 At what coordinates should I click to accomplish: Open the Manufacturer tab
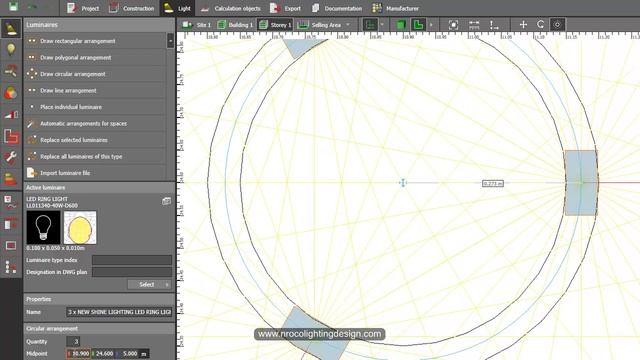[396, 8]
